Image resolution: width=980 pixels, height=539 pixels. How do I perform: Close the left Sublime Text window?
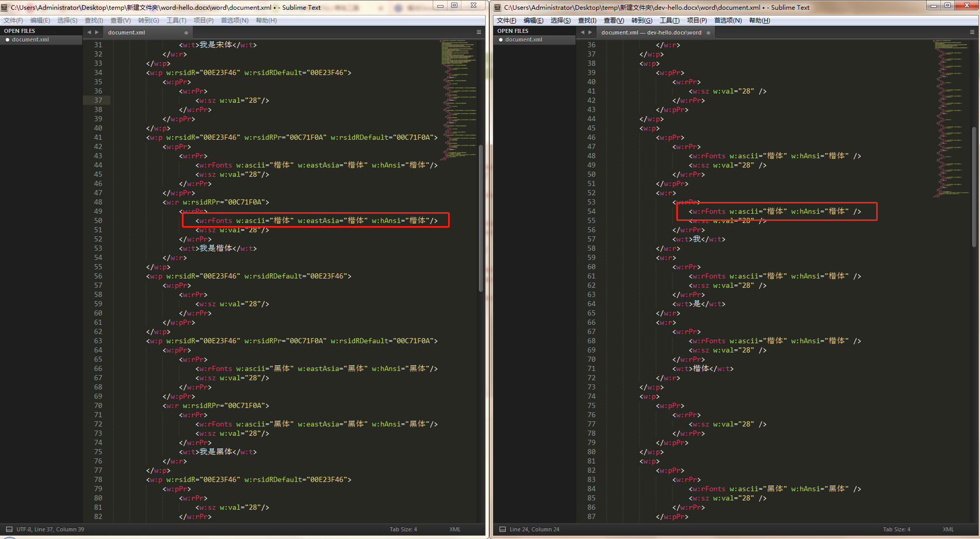click(x=473, y=5)
